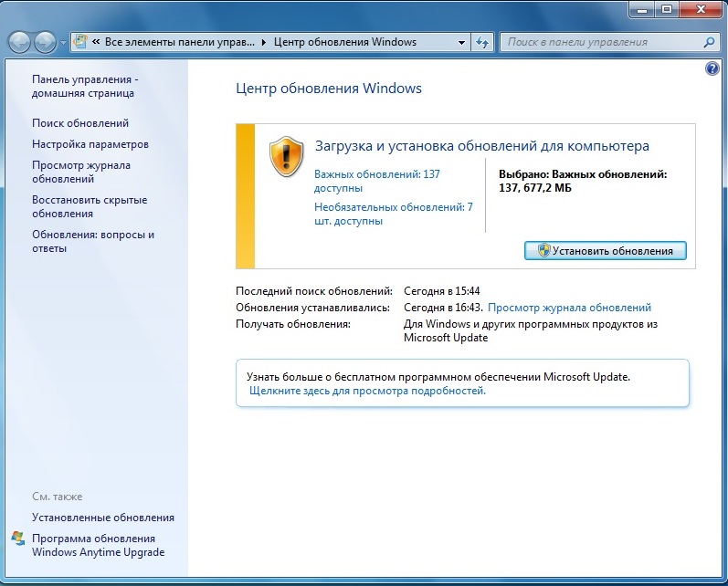Open 'Просмотр журнала обновлений' in sidebar
The image size is (728, 586).
(x=81, y=173)
